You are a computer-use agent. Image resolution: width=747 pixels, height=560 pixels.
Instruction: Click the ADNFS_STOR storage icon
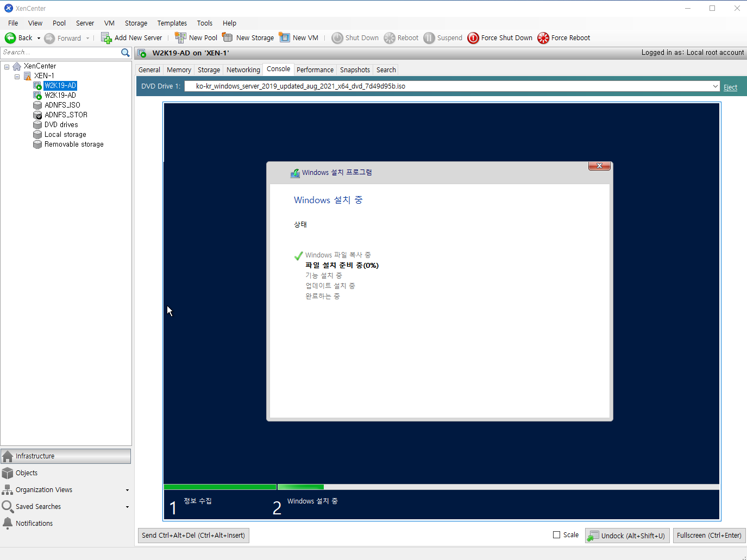click(37, 115)
